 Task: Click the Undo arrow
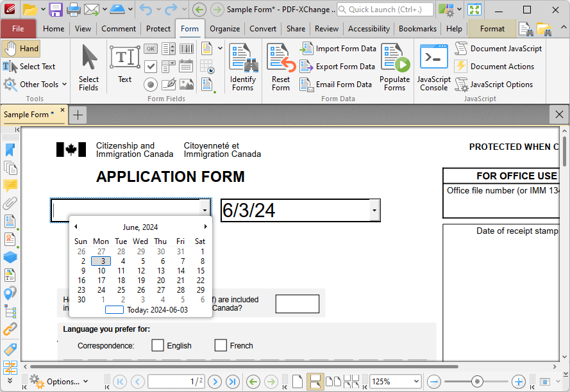click(x=146, y=10)
